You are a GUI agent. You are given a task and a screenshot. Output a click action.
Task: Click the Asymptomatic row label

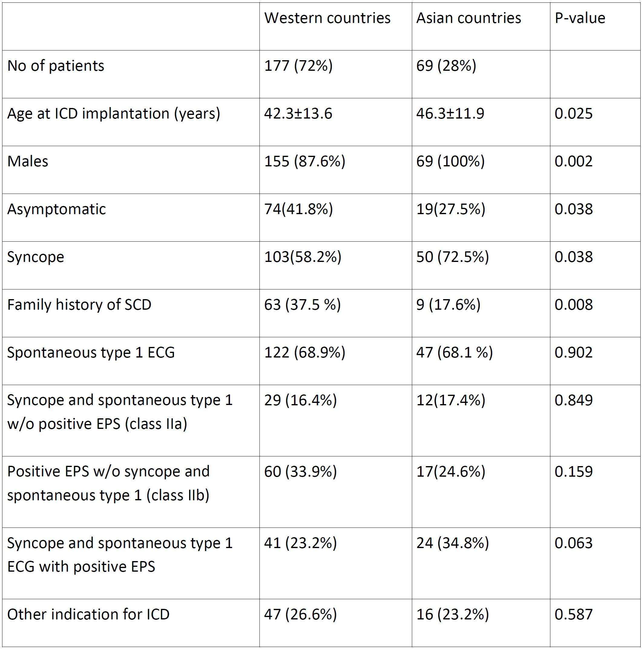click(57, 209)
